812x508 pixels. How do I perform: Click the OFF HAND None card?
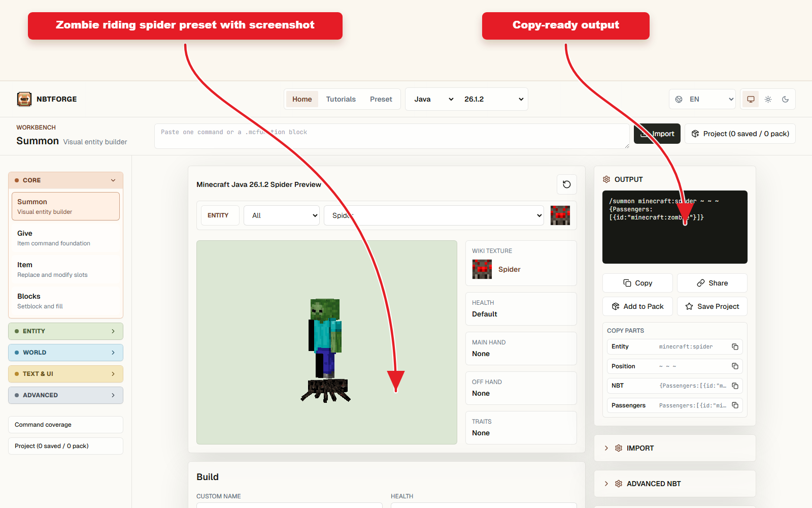(x=521, y=388)
